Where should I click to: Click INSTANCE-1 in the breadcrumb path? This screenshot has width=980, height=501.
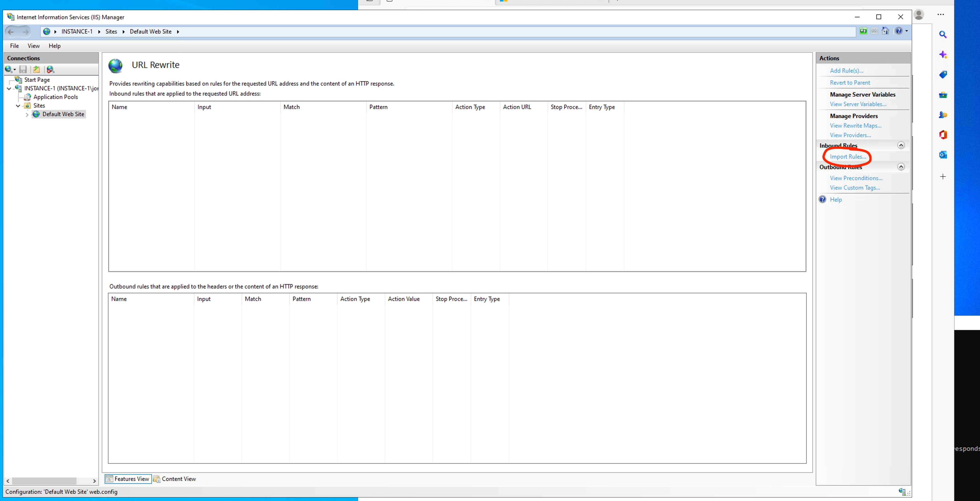click(x=77, y=32)
